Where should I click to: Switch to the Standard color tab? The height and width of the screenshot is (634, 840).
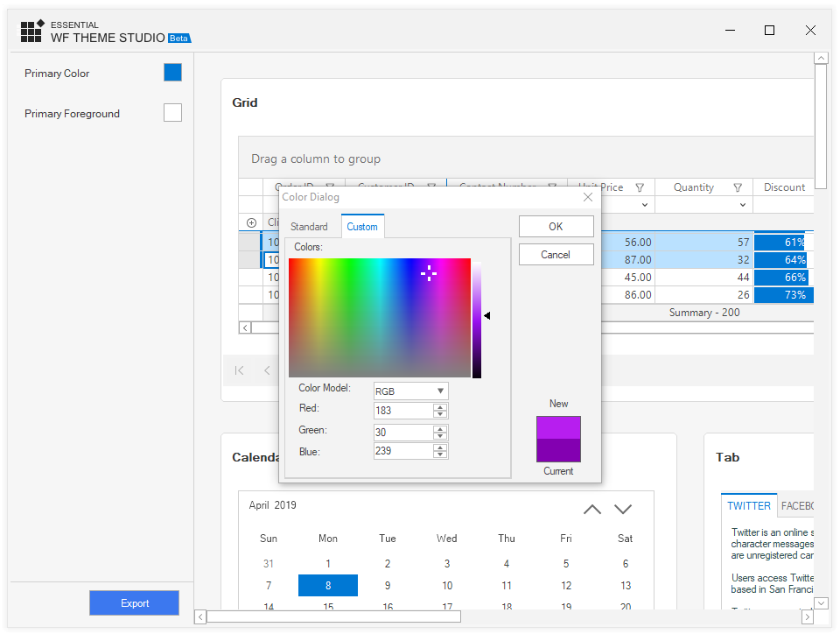point(309,227)
